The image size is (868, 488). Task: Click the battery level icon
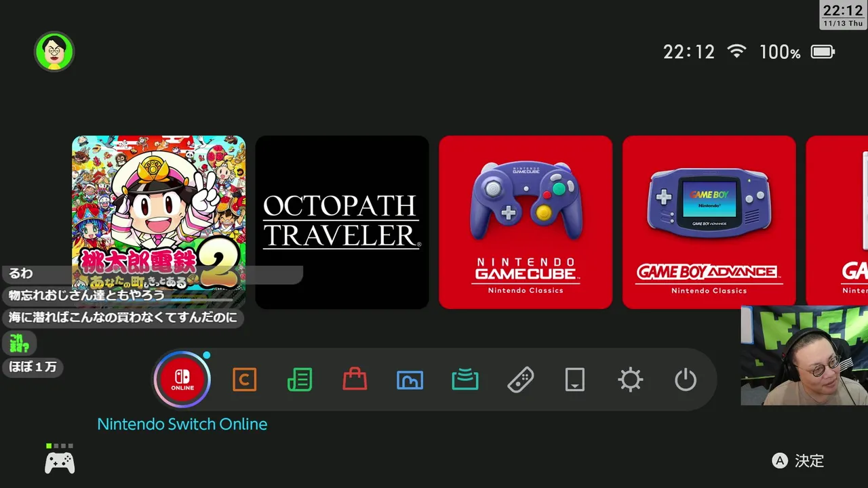click(823, 52)
